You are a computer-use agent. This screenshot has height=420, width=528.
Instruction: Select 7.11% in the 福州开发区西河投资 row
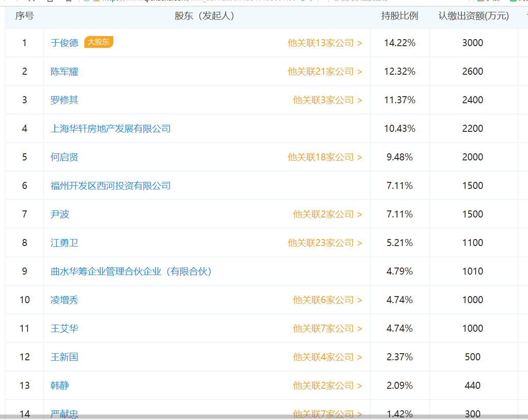pos(400,185)
